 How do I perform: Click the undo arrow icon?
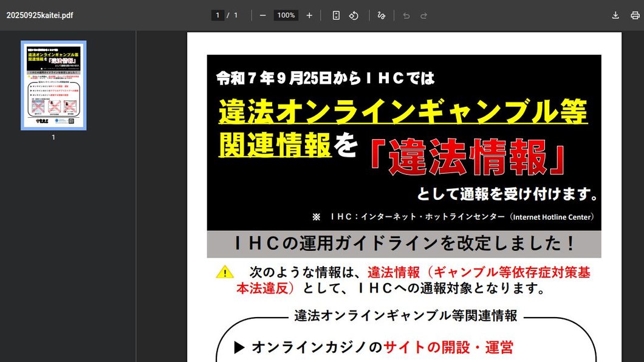pyautogui.click(x=406, y=16)
